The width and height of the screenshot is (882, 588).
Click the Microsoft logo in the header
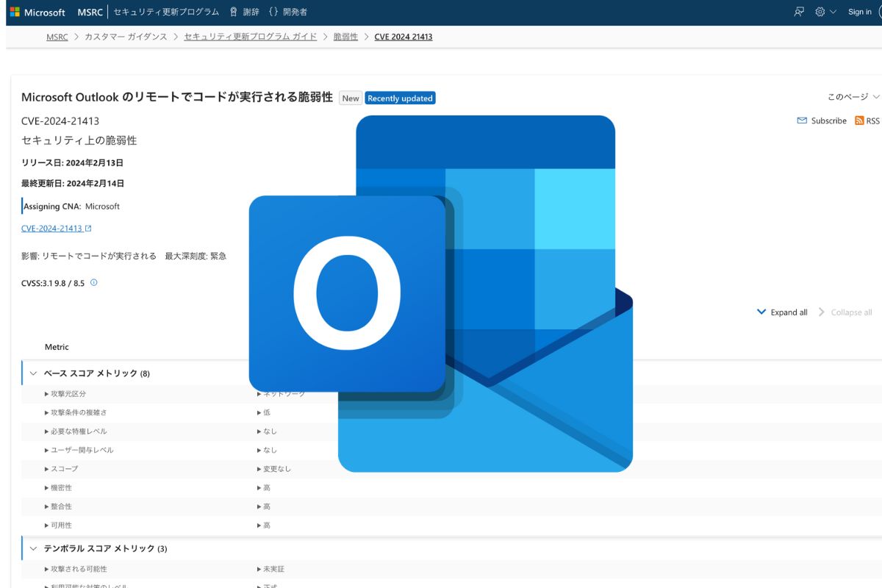tap(37, 12)
